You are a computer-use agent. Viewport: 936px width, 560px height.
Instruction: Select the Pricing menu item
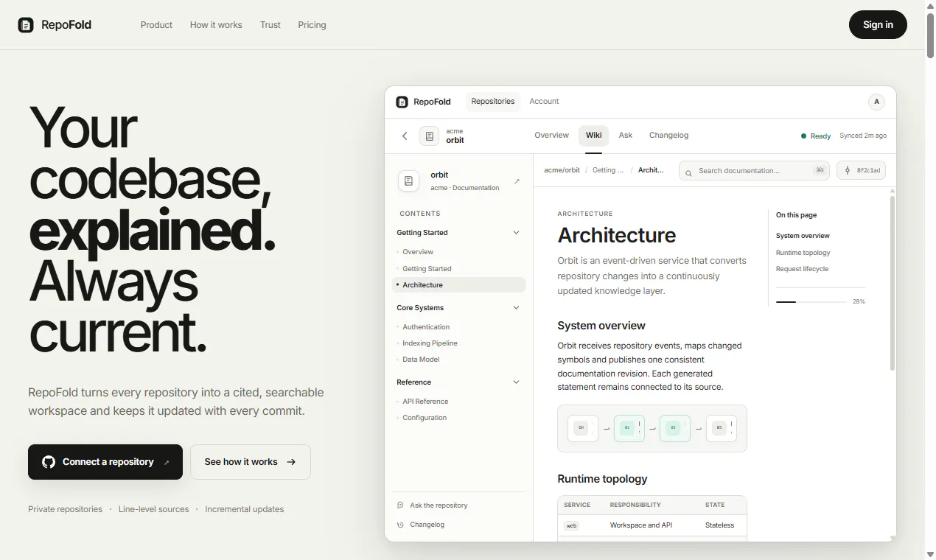click(x=312, y=25)
